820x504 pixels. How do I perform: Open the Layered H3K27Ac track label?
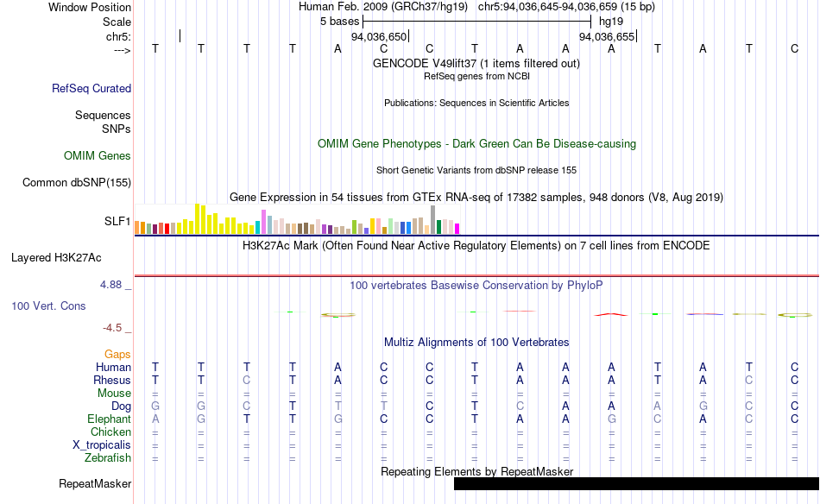coord(56,258)
